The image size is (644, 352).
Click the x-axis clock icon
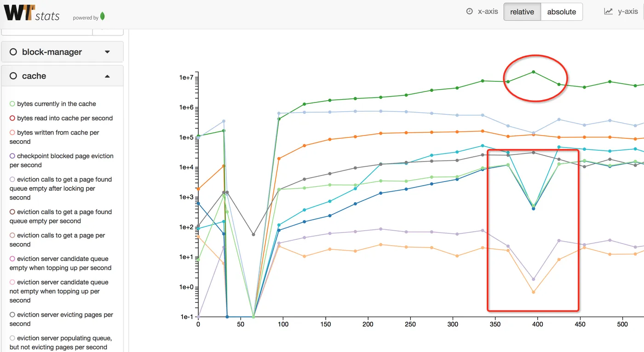[x=469, y=11]
